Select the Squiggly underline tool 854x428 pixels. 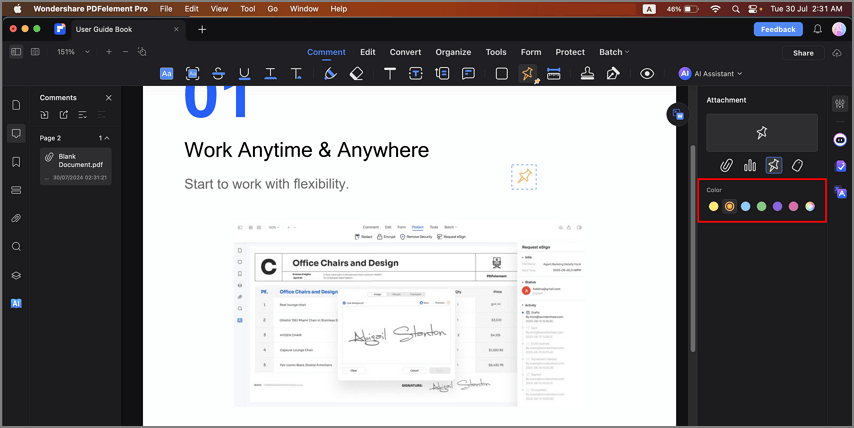tap(270, 74)
